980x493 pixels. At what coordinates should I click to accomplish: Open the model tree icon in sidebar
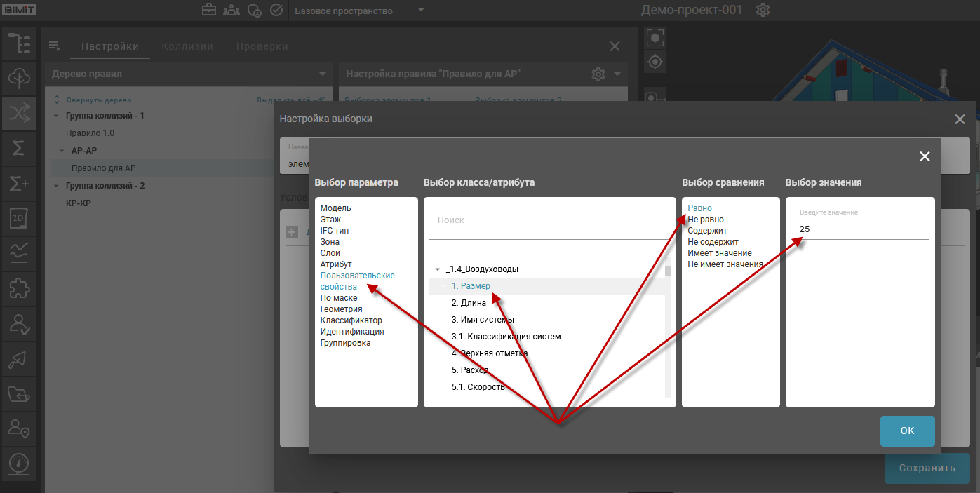(19, 43)
